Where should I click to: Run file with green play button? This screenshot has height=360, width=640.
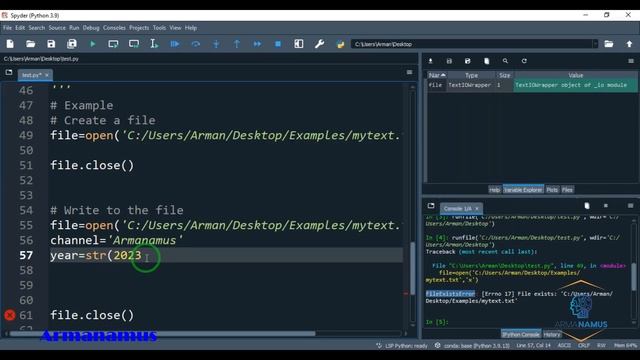click(x=93, y=44)
